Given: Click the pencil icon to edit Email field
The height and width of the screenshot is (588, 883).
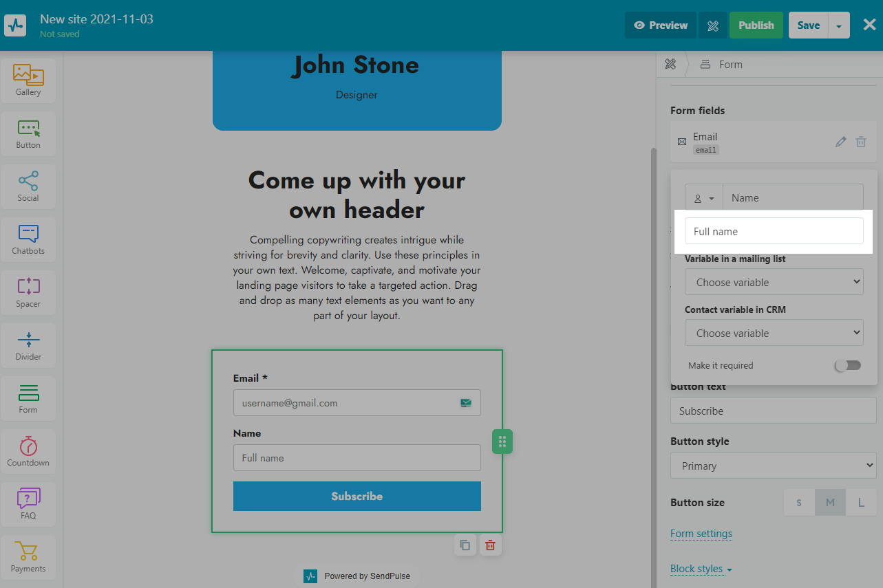Looking at the screenshot, I should 840,142.
